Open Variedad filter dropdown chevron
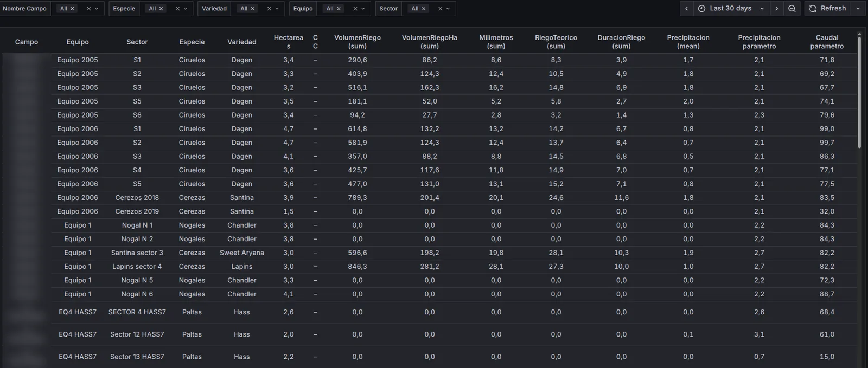The image size is (868, 368). (x=277, y=9)
